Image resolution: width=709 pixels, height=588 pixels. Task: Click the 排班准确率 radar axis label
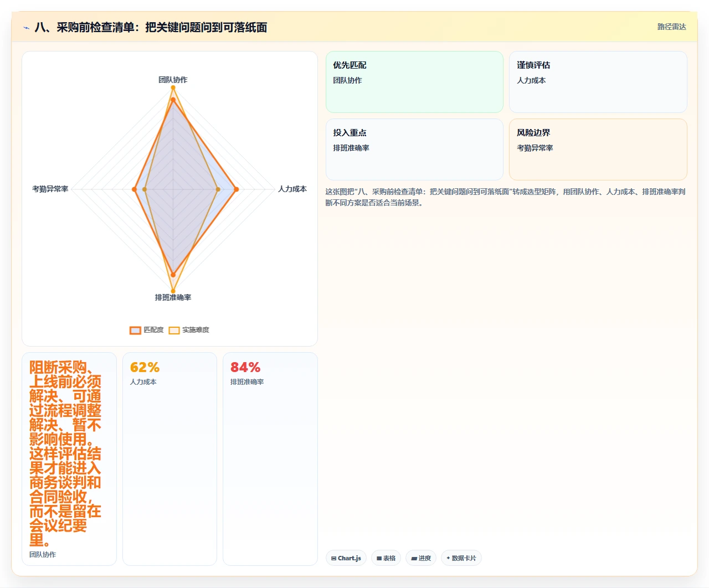click(173, 297)
